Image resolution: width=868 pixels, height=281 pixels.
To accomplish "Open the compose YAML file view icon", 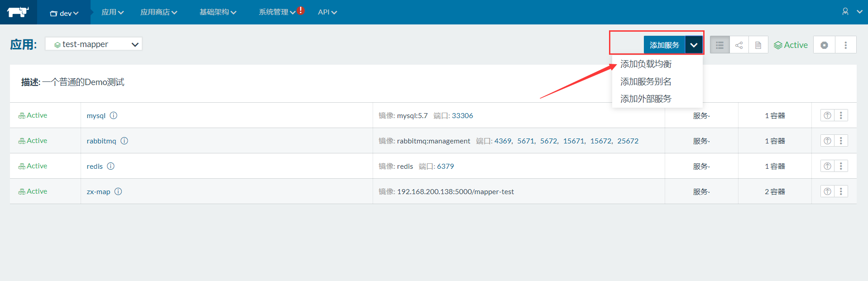I will pos(758,45).
